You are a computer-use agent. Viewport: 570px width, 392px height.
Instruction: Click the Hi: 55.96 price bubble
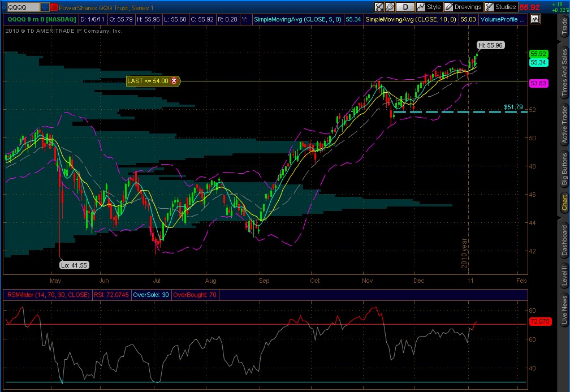[490, 45]
